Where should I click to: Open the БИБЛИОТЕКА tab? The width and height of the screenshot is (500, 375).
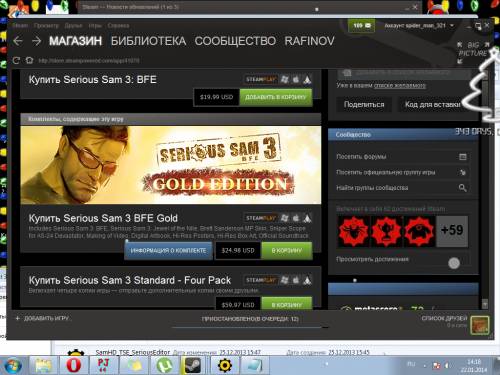click(148, 41)
